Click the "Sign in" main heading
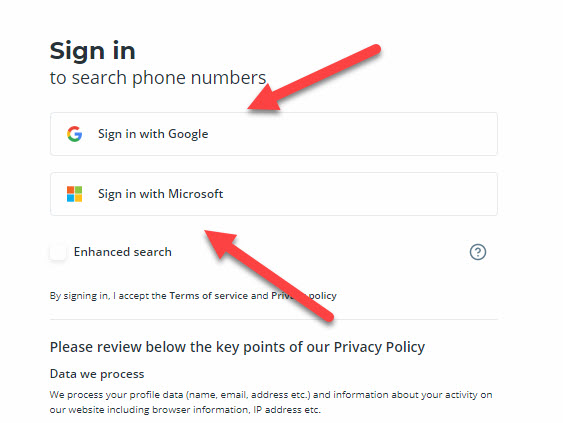This screenshot has height=423, width=563. [x=93, y=51]
